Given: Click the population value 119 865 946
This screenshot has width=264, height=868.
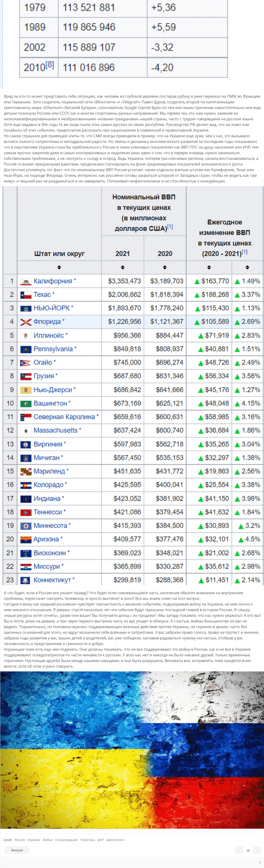Looking at the screenshot, I should pos(89,27).
